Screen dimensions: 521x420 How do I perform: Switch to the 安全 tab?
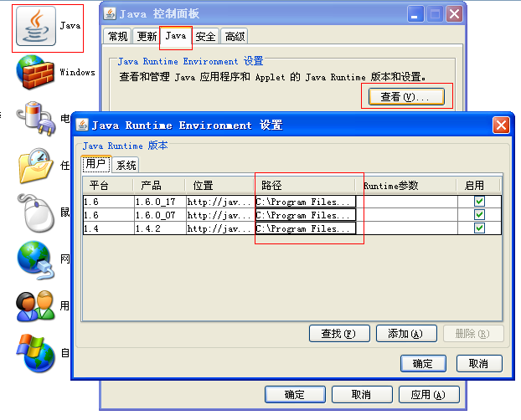point(205,36)
